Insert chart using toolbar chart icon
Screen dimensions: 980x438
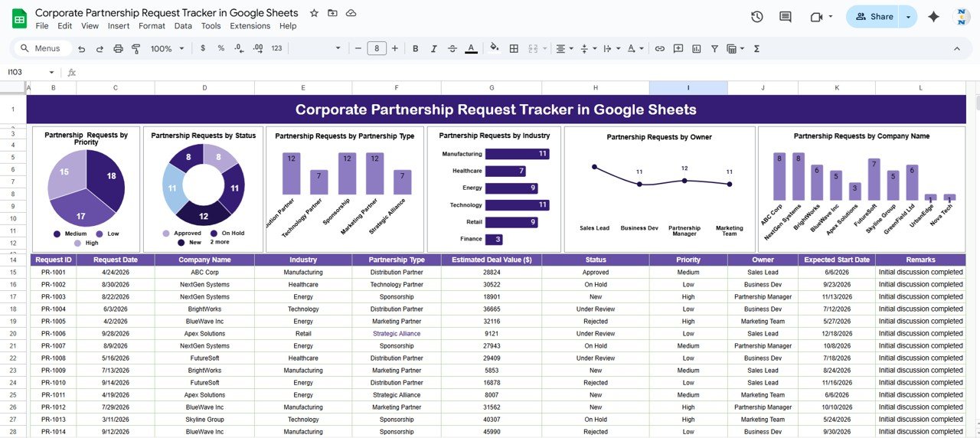click(696, 48)
